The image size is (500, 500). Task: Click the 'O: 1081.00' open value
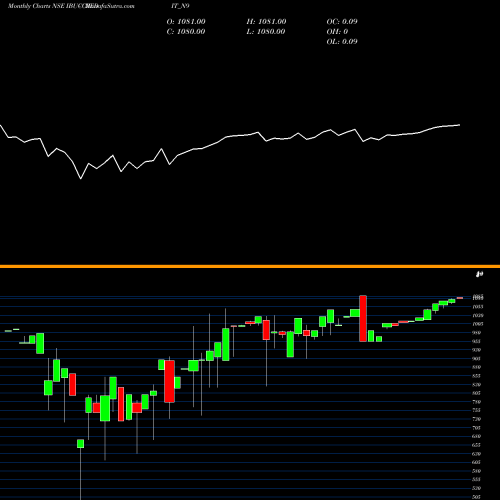[186, 22]
